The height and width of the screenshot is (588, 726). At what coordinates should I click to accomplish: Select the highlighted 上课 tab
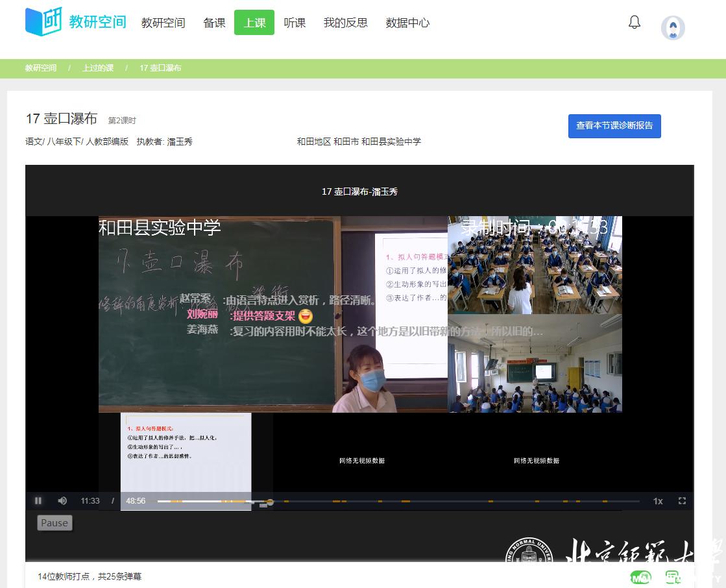pos(254,23)
